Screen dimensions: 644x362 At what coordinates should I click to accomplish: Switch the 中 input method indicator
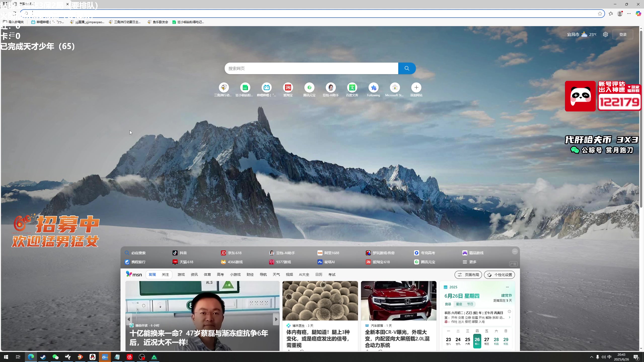click(x=610, y=357)
